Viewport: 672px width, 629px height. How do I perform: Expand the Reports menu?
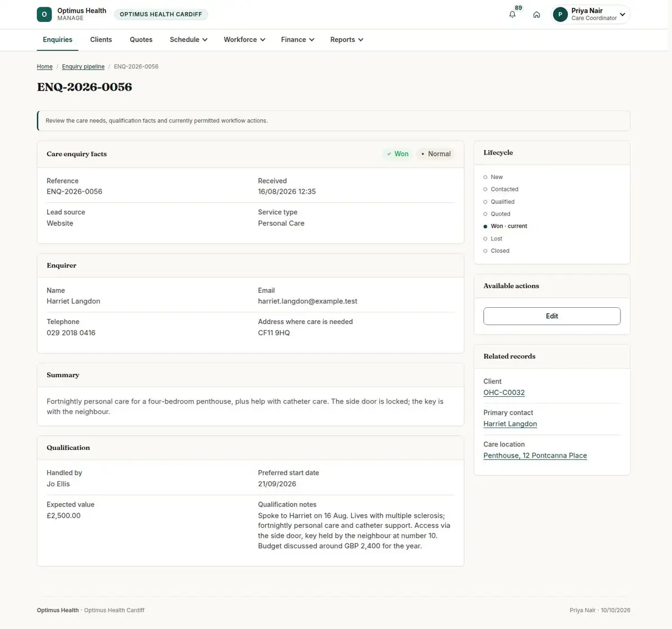[347, 40]
